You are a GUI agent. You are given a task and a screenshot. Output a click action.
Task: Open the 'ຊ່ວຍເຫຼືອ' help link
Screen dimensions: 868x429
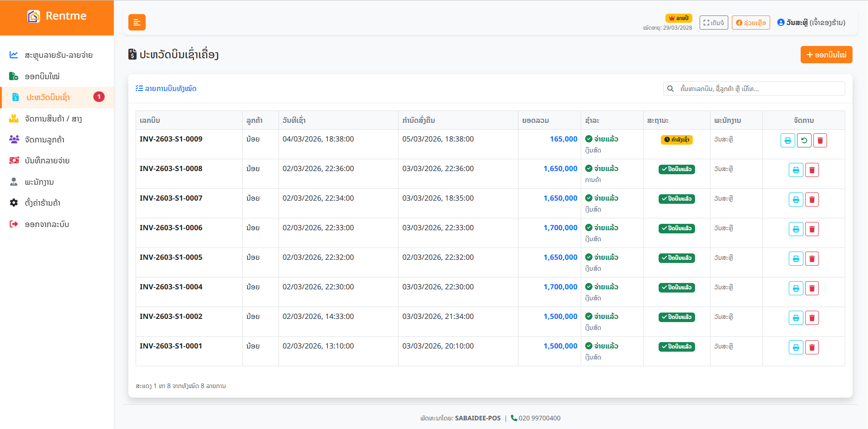(x=751, y=23)
